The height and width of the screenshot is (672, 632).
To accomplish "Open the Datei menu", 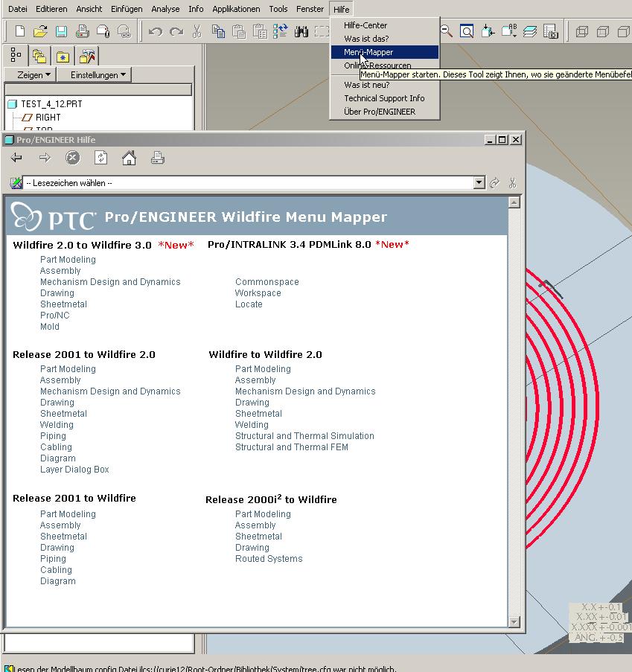I will pyautogui.click(x=18, y=9).
